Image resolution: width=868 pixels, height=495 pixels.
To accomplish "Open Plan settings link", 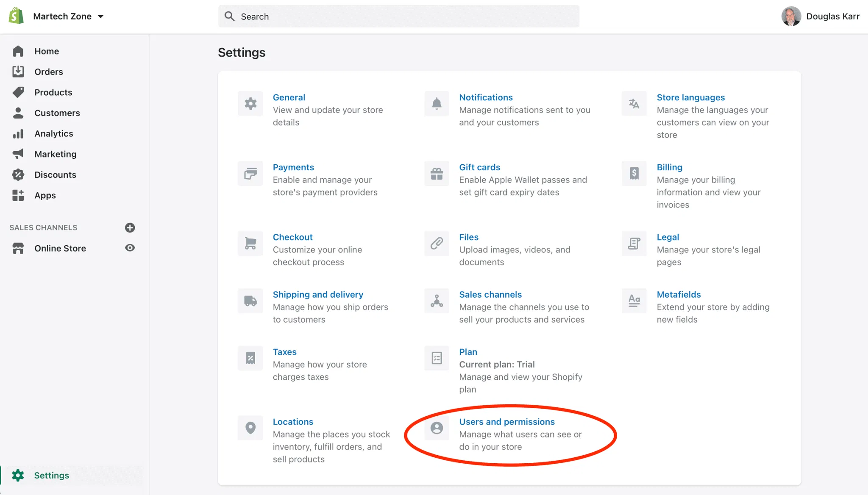I will pyautogui.click(x=468, y=352).
